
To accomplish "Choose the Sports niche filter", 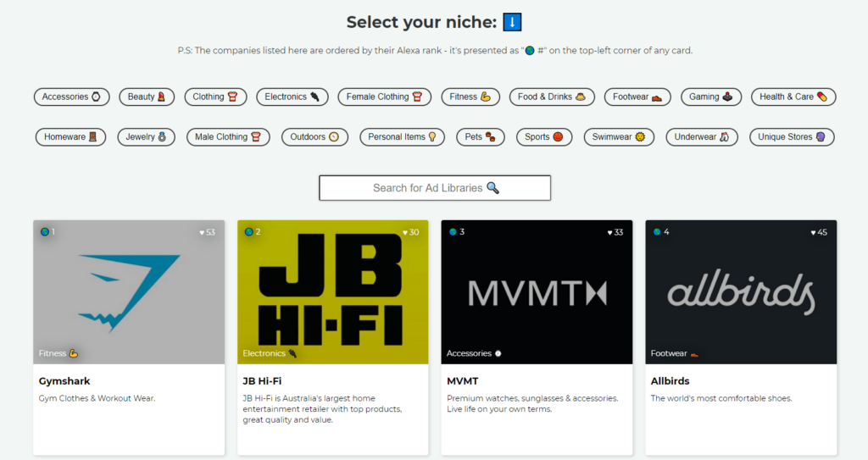I will click(544, 136).
